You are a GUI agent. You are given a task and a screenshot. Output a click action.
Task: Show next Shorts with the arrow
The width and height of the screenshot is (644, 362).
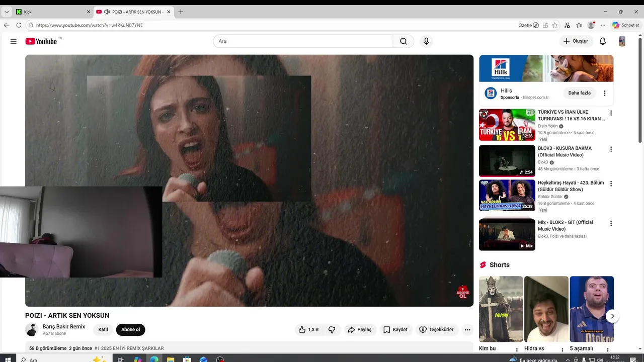click(612, 316)
